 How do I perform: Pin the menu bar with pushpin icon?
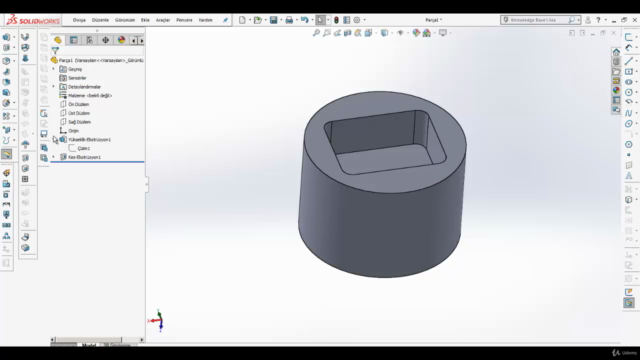tap(225, 20)
